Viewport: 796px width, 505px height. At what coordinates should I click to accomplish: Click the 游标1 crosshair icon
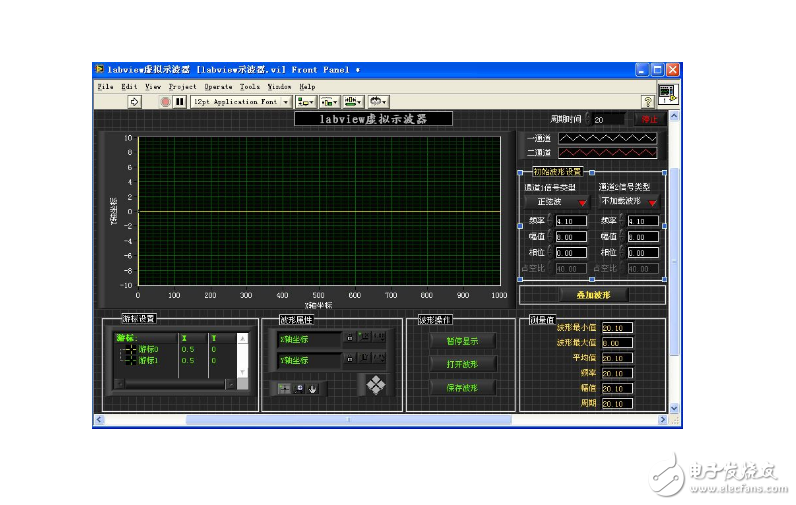click(x=130, y=360)
